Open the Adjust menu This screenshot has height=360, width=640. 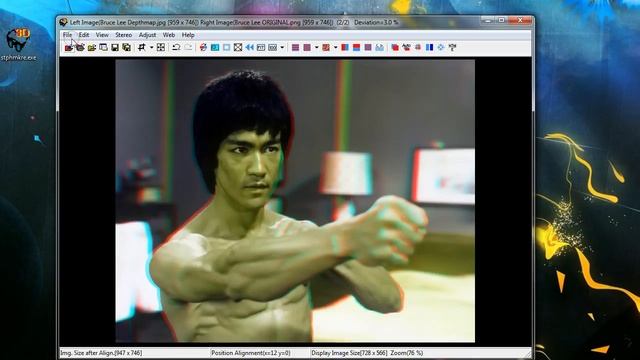[x=147, y=35]
